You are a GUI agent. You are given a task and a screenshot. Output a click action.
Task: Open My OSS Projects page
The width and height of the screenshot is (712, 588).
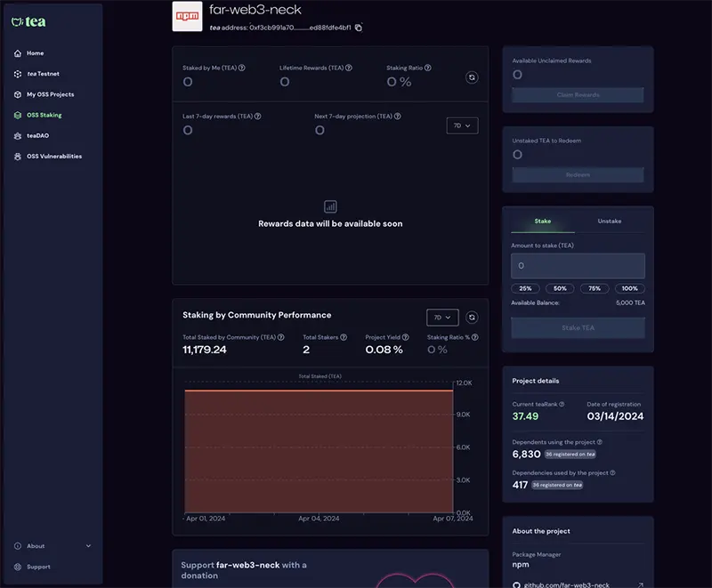(51, 94)
